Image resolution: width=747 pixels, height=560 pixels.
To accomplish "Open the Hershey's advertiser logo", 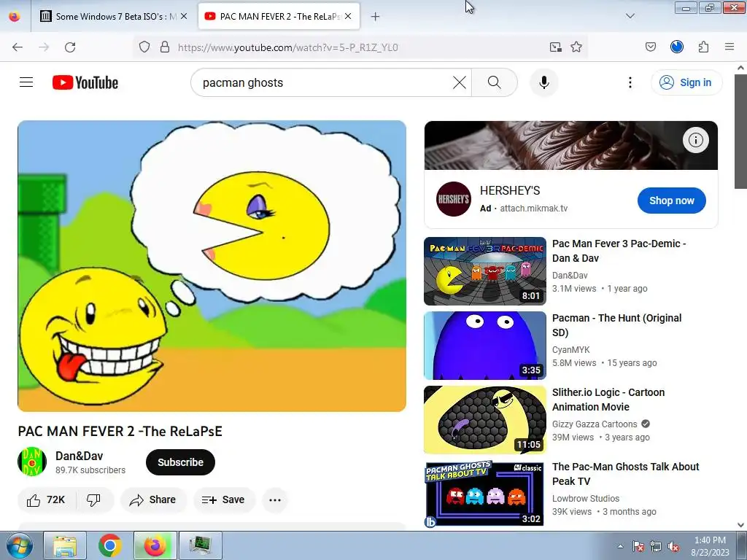I will click(x=454, y=199).
